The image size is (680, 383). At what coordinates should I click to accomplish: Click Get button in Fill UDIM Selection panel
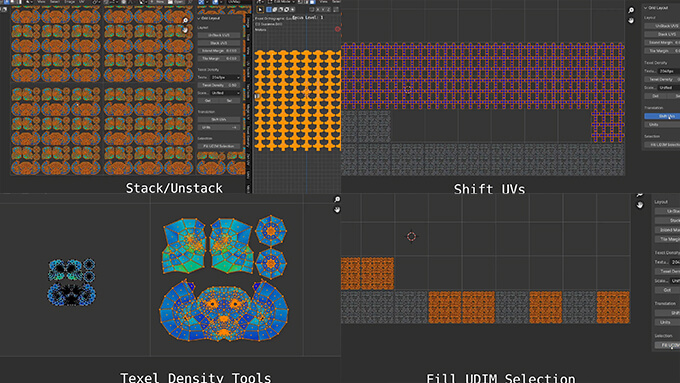pos(667,290)
